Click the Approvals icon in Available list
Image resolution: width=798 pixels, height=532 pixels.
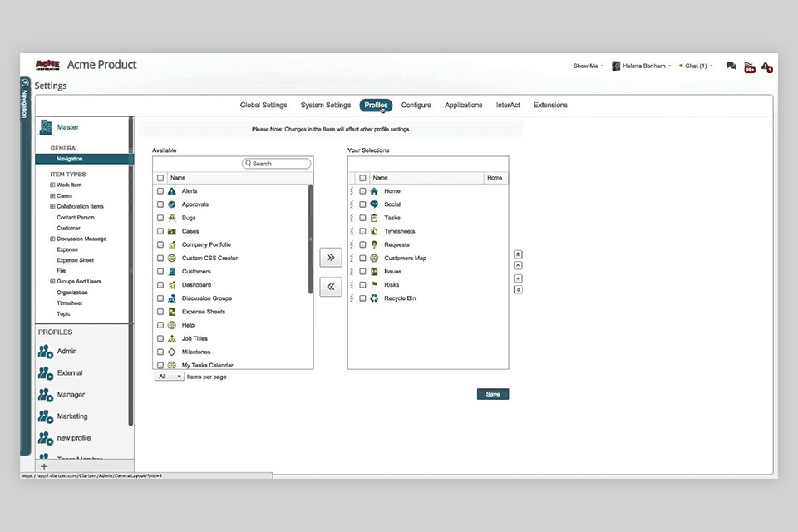click(172, 204)
